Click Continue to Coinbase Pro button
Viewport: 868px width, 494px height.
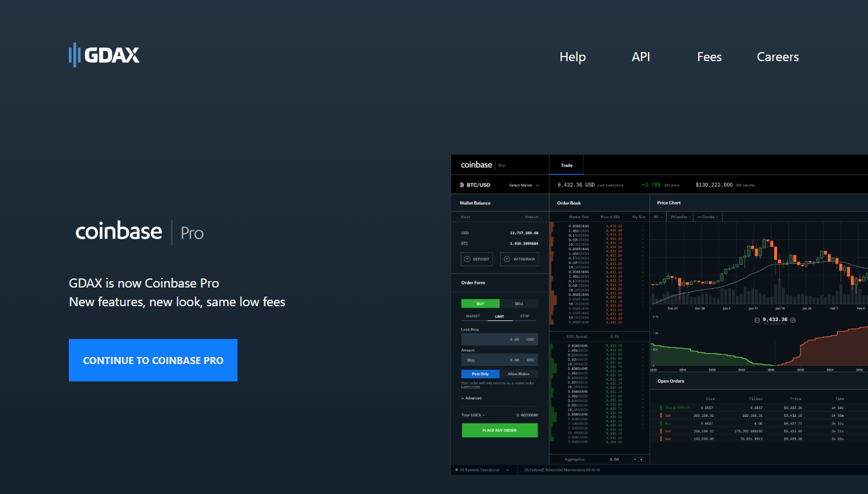pyautogui.click(x=153, y=360)
